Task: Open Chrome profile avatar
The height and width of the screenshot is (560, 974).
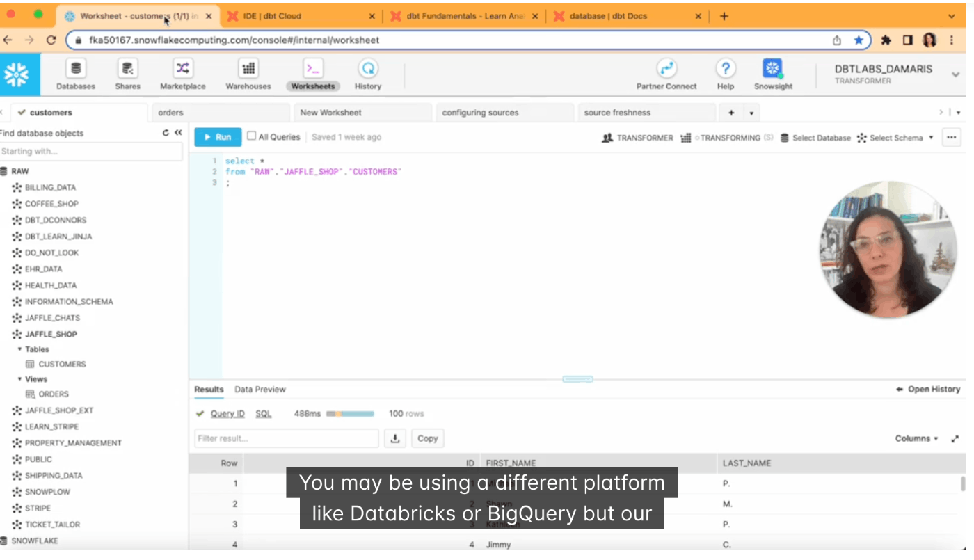Action: tap(929, 40)
